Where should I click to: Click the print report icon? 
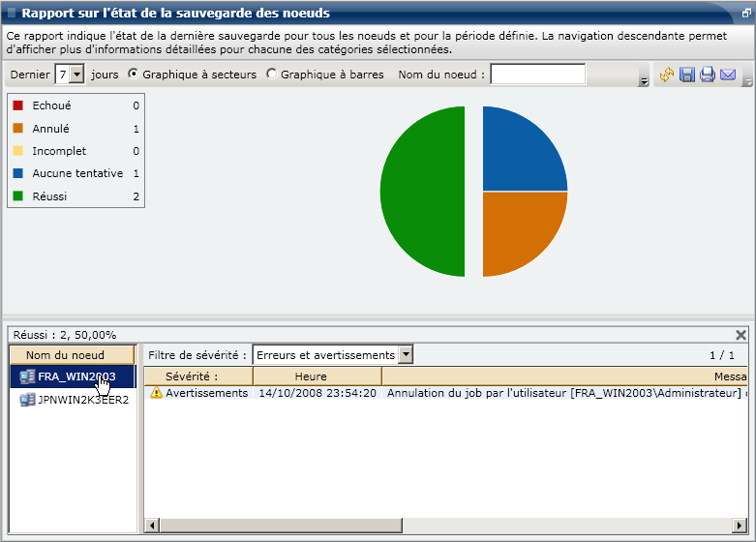[708, 75]
